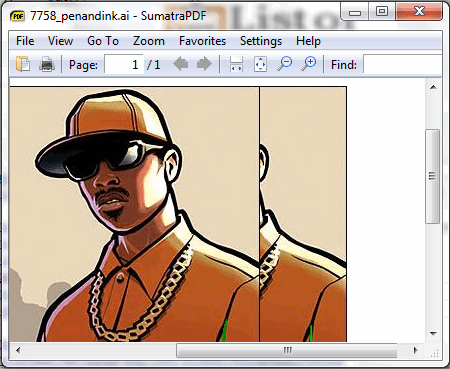Click the Open file toolbar icon

point(23,64)
